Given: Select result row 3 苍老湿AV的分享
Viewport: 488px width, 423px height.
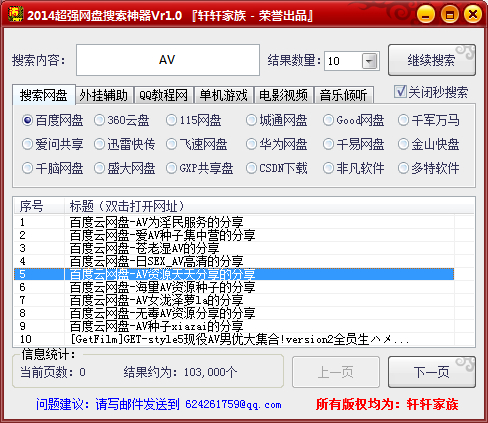Looking at the screenshot, I should click(x=234, y=248).
